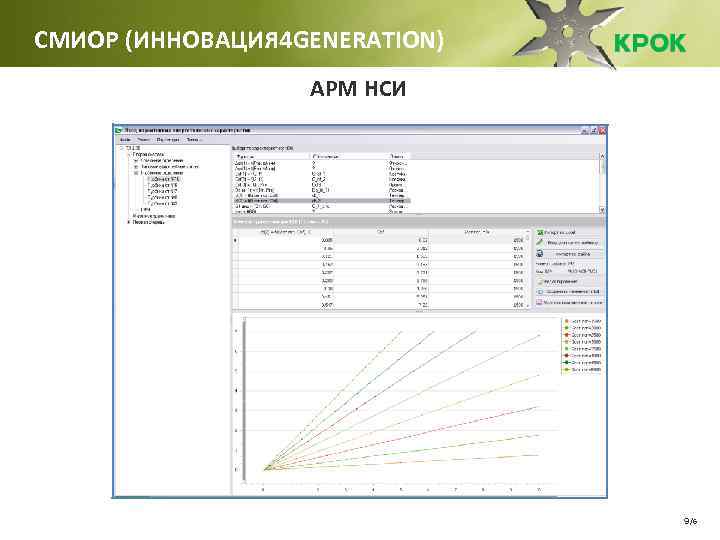Open the first menu in the menu bar
Screen dimensions: 720x540
pos(125,140)
